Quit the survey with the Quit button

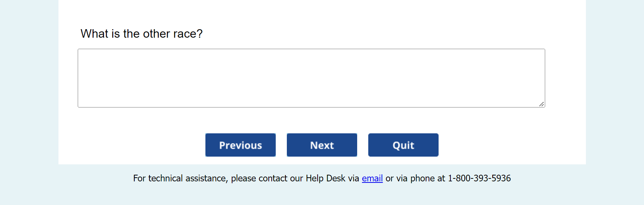coord(403,145)
